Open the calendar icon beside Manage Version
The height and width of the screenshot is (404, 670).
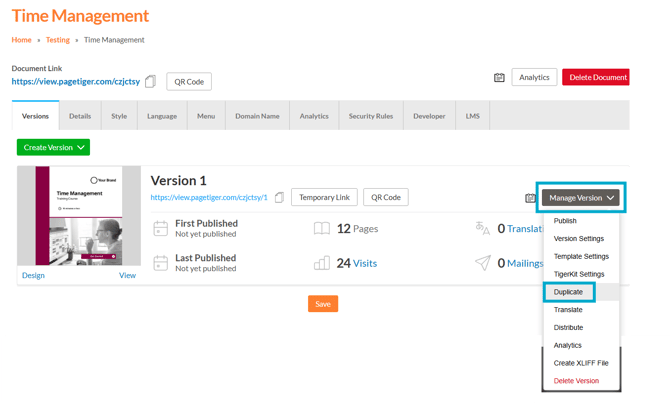click(530, 198)
